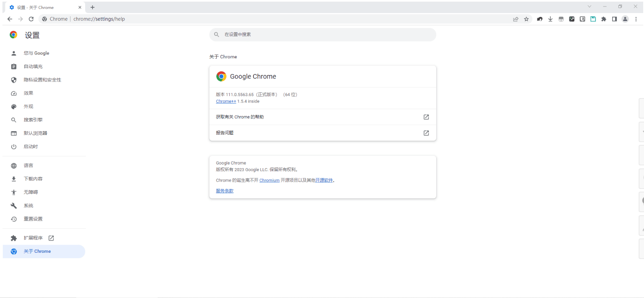Viewport: 644px width, 298px height.
Task: Click the undo arrow extension icon
Action: click(540, 19)
